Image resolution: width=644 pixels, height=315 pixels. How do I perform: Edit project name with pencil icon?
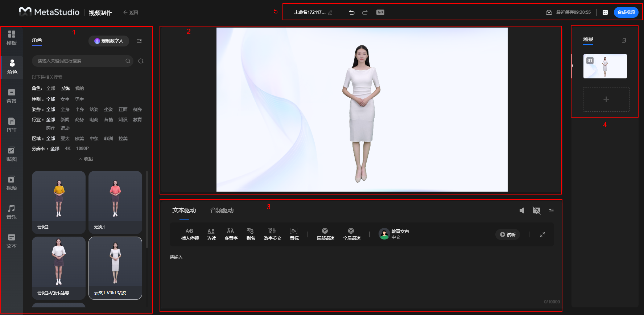pyautogui.click(x=330, y=12)
